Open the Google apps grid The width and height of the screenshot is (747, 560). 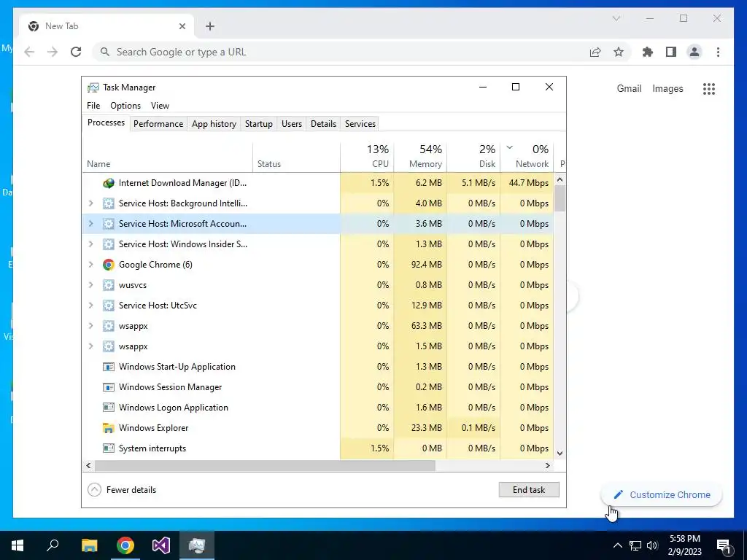click(x=709, y=88)
